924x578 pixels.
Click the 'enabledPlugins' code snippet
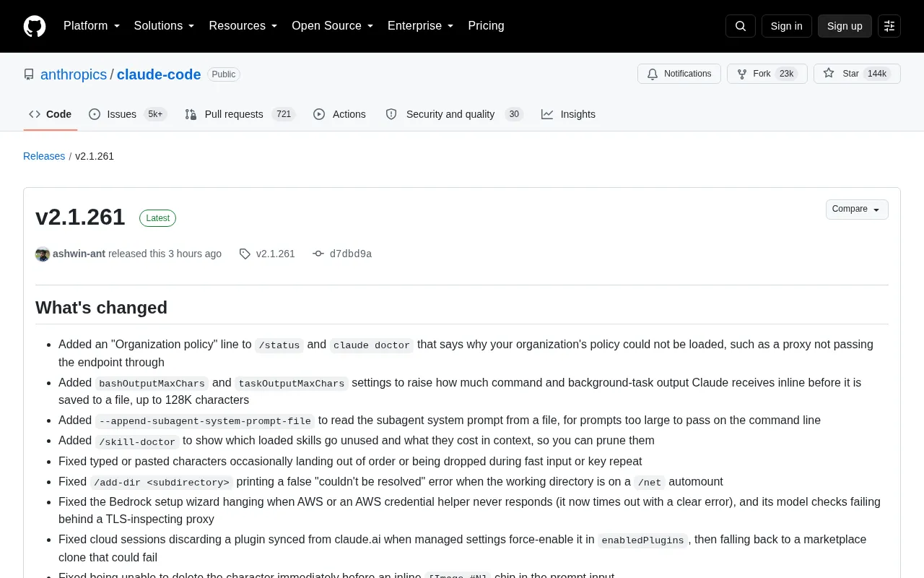click(642, 540)
